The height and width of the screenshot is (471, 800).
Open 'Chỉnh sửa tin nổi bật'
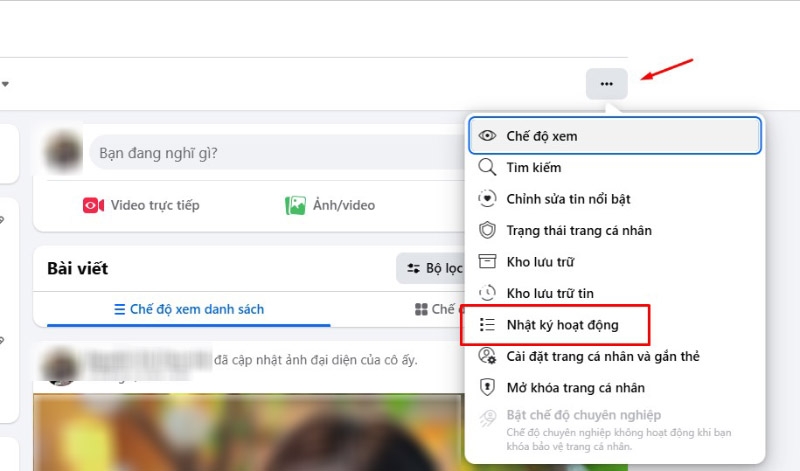[615, 199]
